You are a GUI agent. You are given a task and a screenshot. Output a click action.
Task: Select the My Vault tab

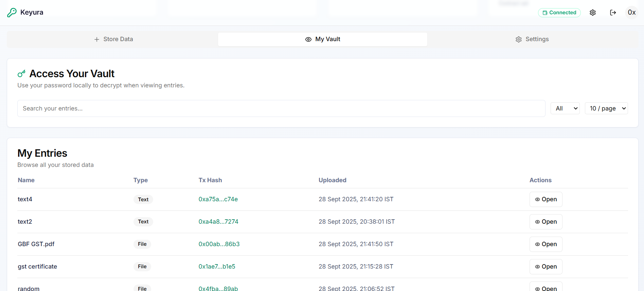point(323,39)
